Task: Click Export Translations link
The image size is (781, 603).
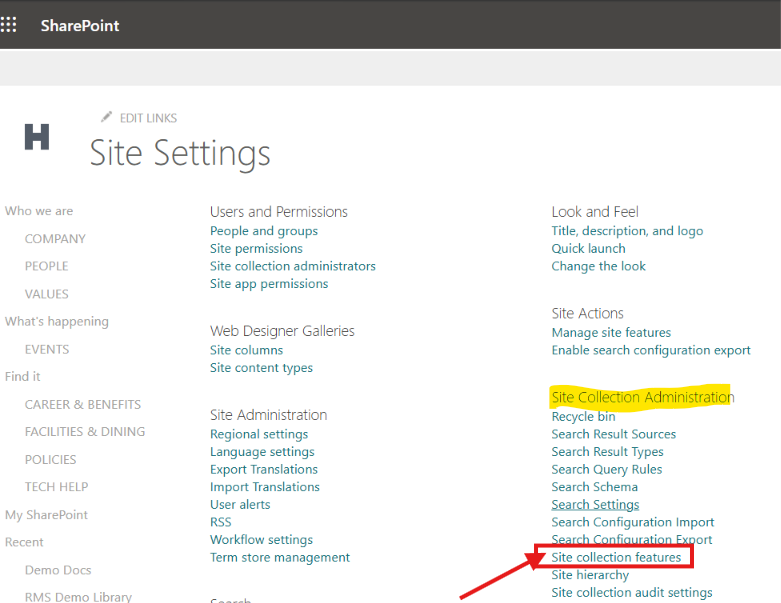Action: 264,470
